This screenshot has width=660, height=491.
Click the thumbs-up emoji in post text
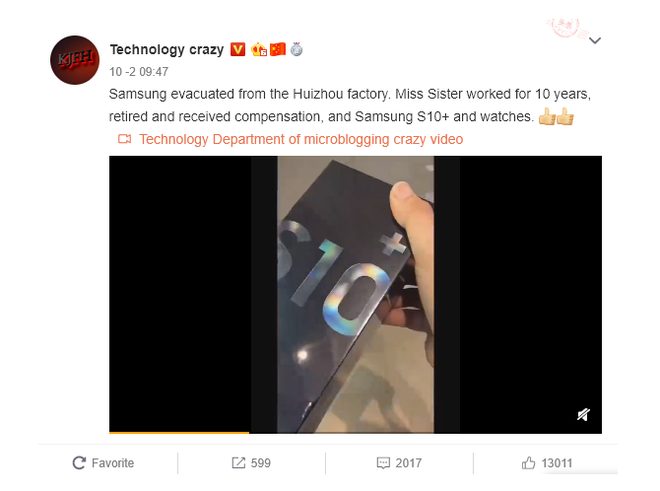[556, 117]
